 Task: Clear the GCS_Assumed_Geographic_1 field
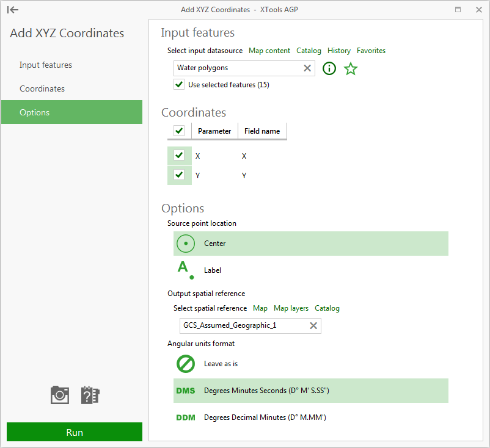313,325
